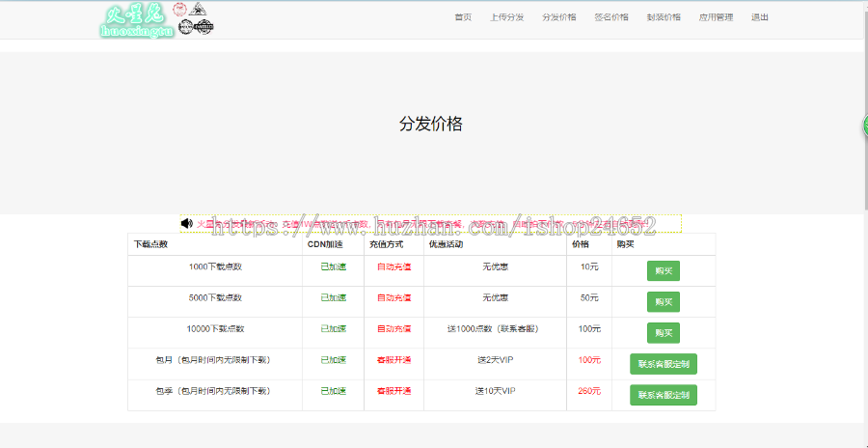Click the speaker icon in the announcement bar
868x448 pixels.
187,224
